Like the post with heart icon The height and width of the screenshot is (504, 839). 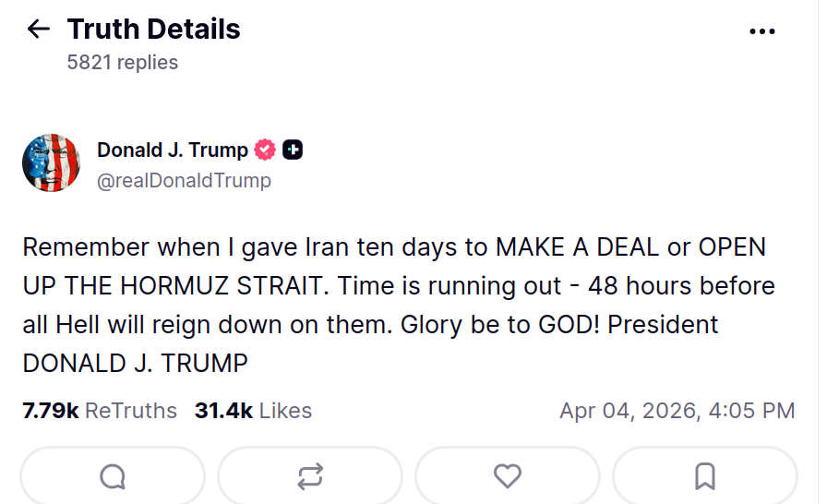[x=508, y=476]
